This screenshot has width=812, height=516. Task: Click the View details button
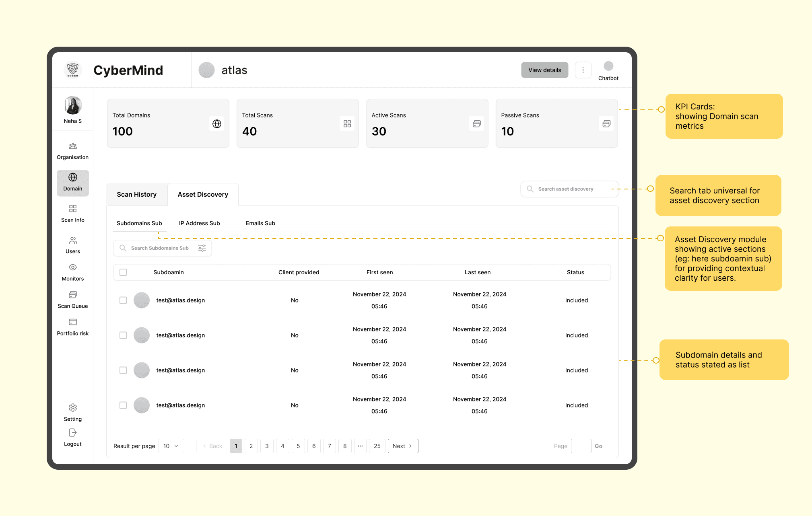[x=544, y=70]
